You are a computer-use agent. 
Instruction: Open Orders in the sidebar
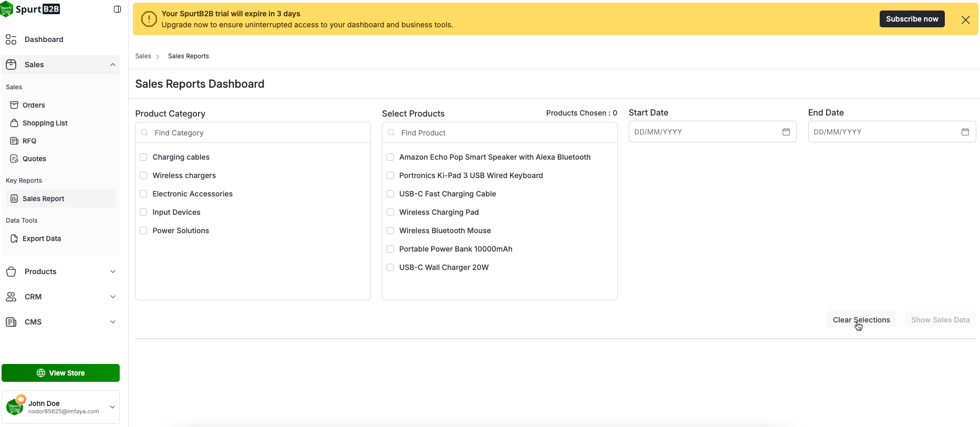click(x=61, y=105)
